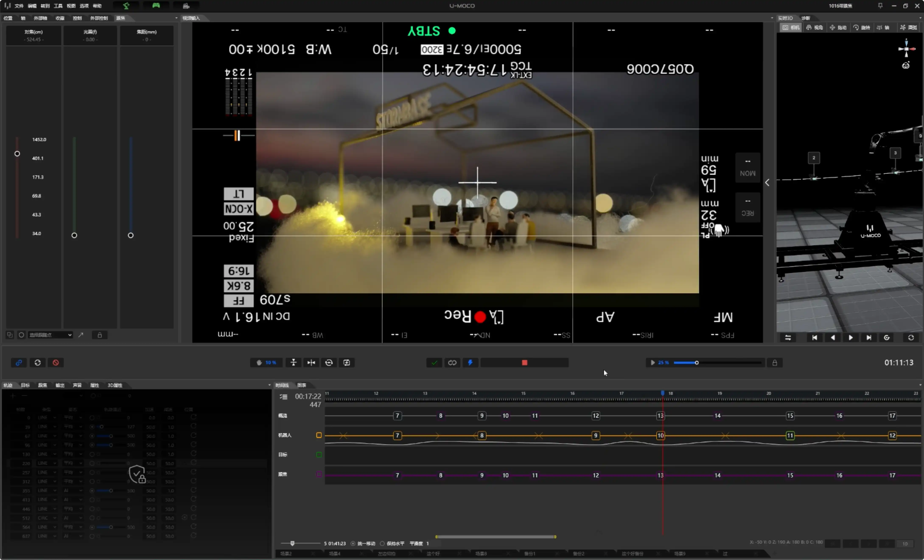The image size is (924, 560).
Task: Click the green robot arm icon in title bar
Action: (126, 6)
